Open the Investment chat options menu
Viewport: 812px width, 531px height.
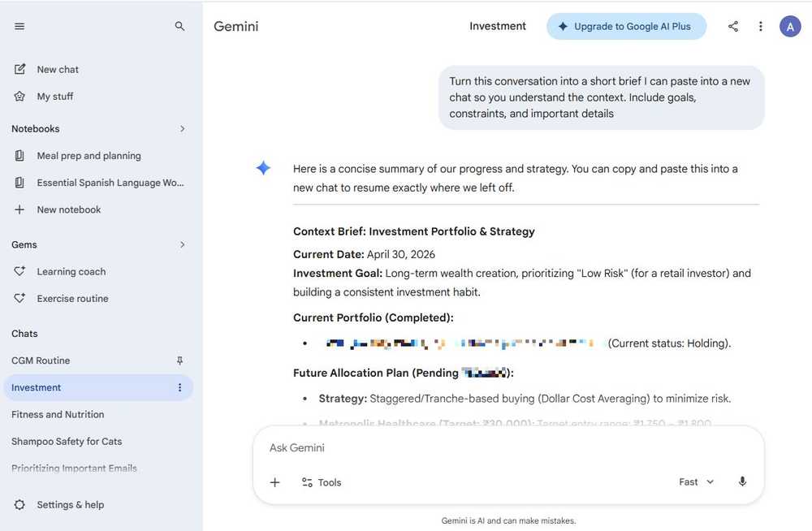[179, 387]
